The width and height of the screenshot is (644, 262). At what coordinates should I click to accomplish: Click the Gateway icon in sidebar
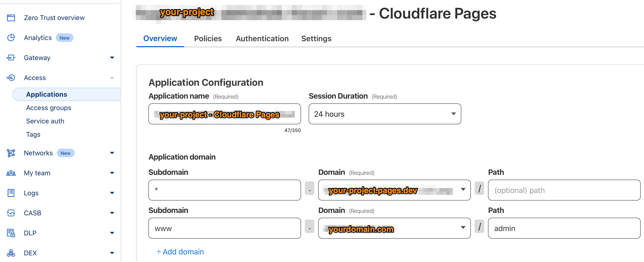(11, 57)
